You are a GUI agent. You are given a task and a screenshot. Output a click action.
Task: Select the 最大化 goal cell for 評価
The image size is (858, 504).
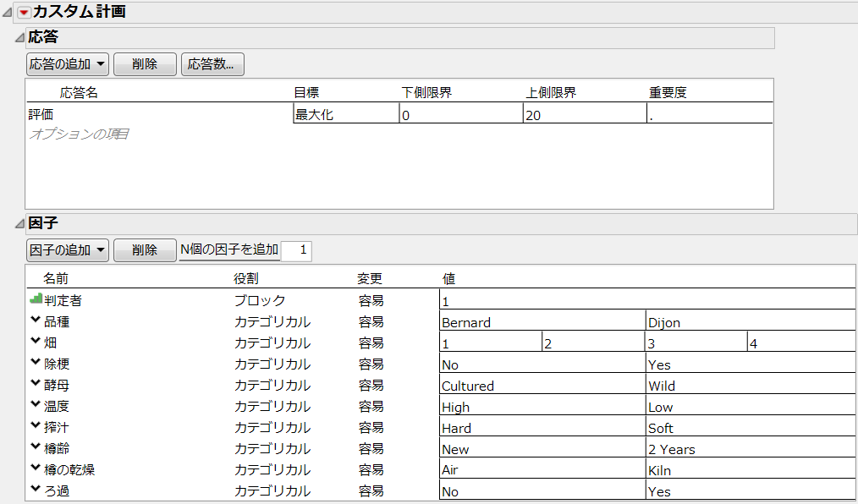(x=345, y=114)
